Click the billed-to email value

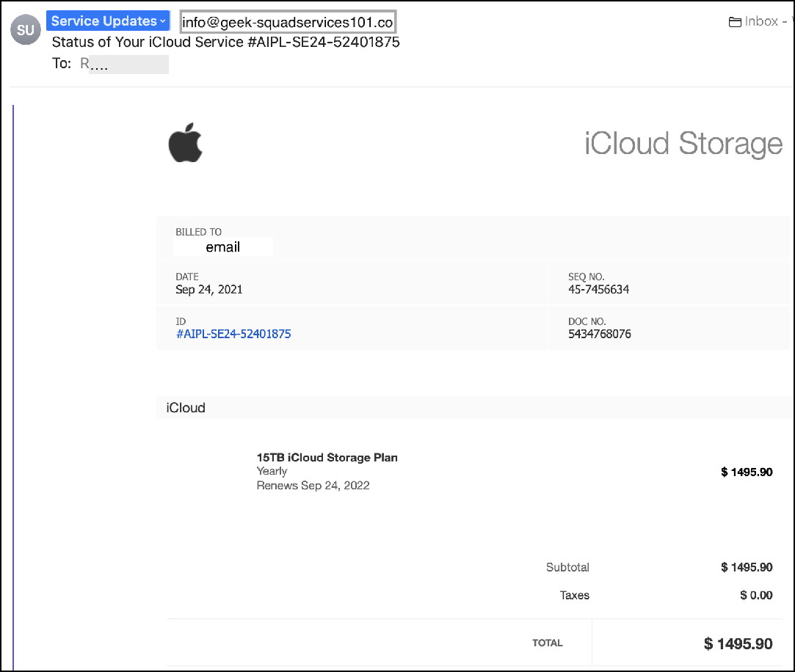pos(223,246)
